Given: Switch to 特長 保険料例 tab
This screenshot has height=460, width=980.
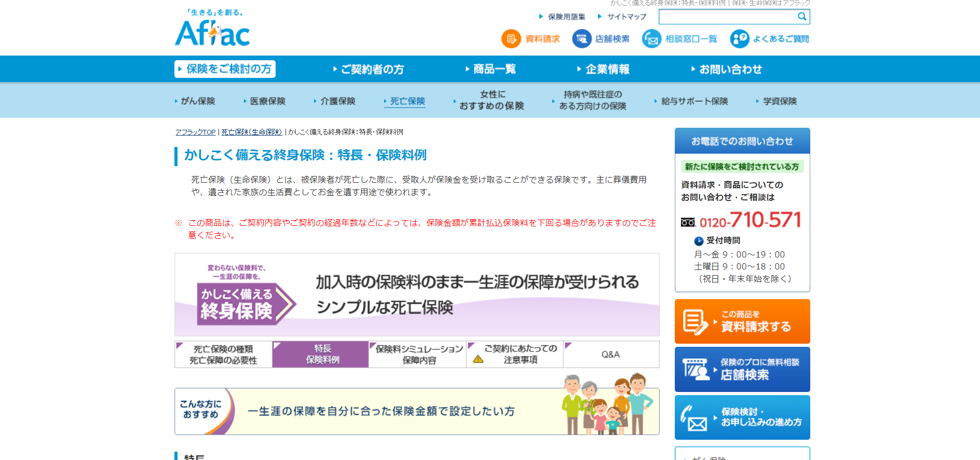Looking at the screenshot, I should click(x=321, y=354).
